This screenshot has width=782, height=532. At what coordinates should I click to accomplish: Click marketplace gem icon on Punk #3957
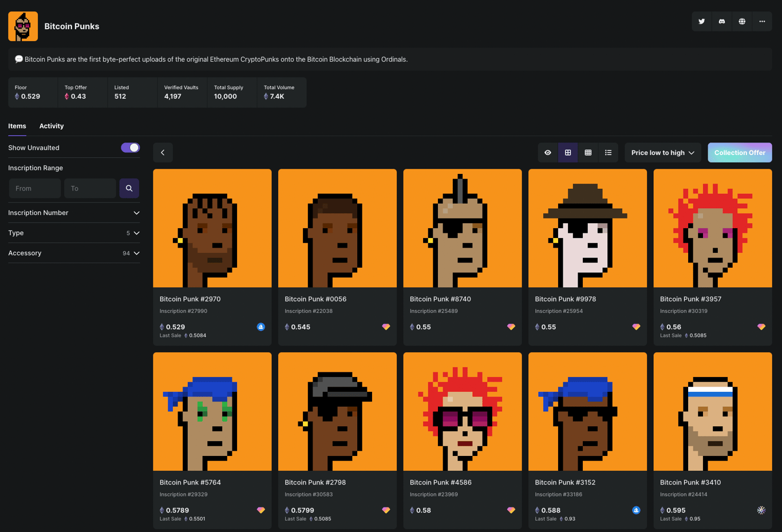coord(761,327)
